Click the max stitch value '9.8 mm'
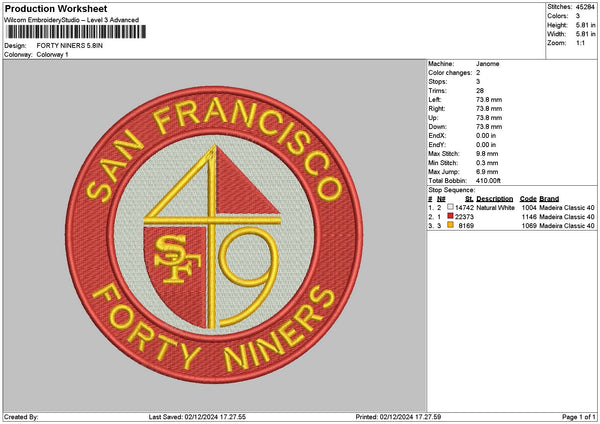This screenshot has width=600, height=424. pyautogui.click(x=487, y=154)
